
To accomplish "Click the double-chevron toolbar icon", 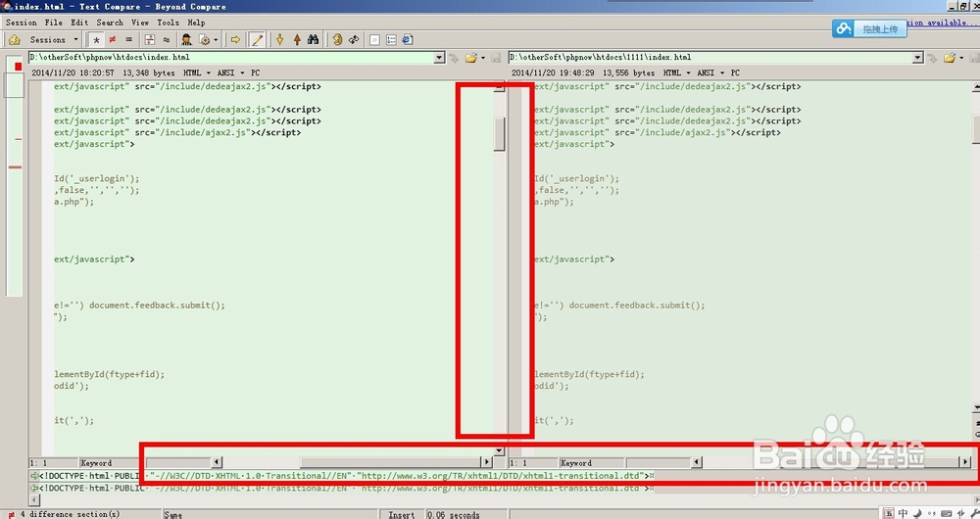I will click(x=374, y=40).
